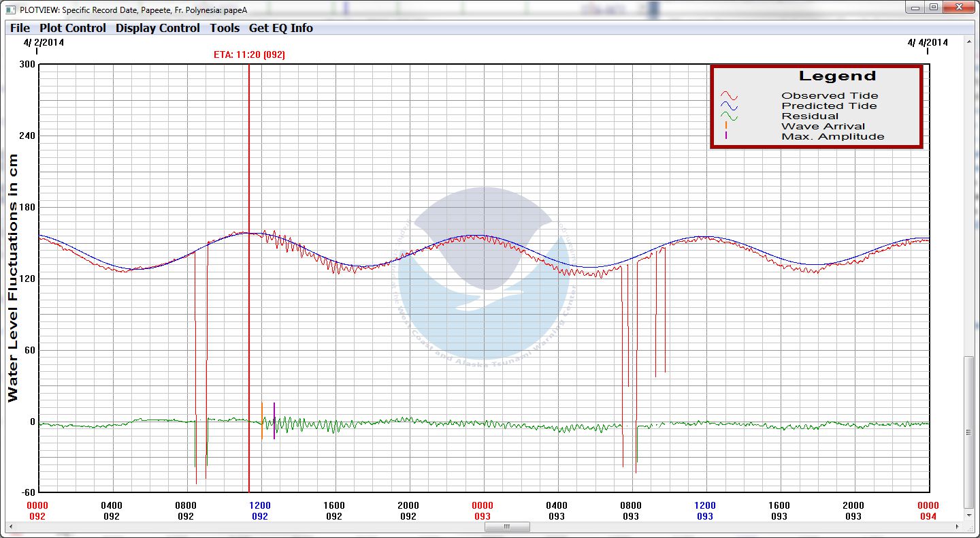The height and width of the screenshot is (538, 980).
Task: Click the Predicted Tide legend entry
Action: coord(829,106)
